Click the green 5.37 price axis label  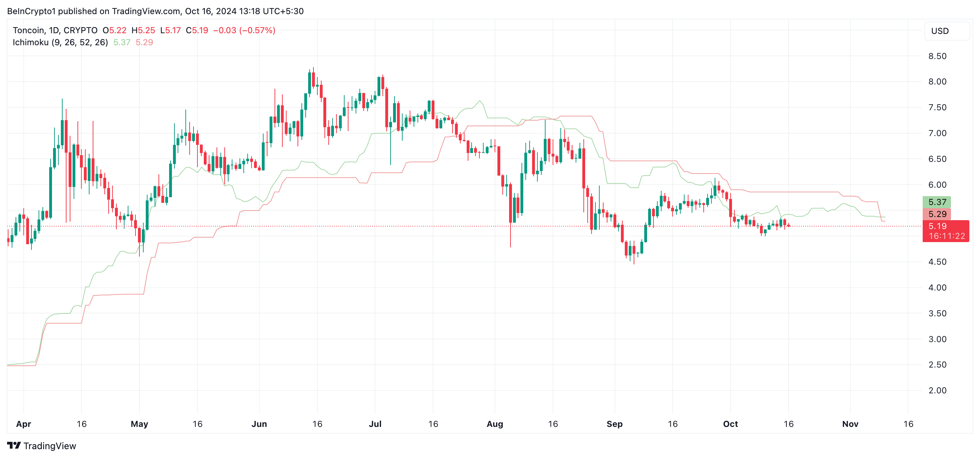(936, 202)
